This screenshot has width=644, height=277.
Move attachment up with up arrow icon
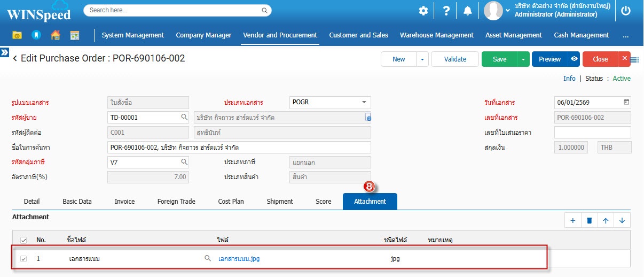pyautogui.click(x=606, y=220)
